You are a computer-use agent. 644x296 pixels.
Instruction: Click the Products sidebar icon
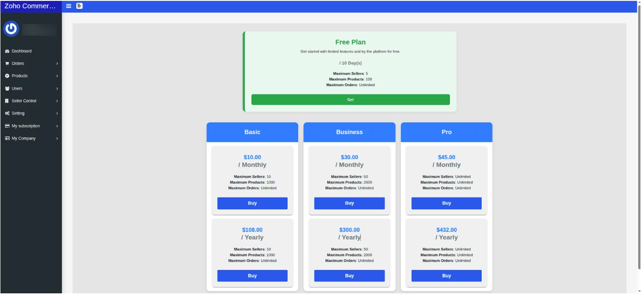[7, 76]
